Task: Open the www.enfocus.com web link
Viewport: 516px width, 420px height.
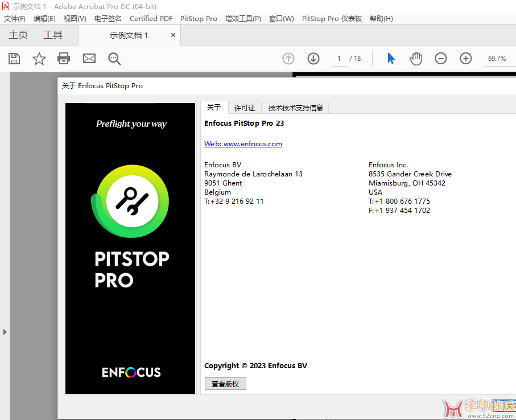Action: 243,144
